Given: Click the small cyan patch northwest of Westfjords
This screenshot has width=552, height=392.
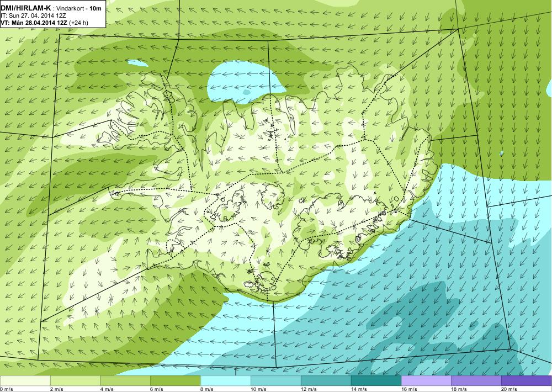Looking at the screenshot, I should click(x=137, y=63).
